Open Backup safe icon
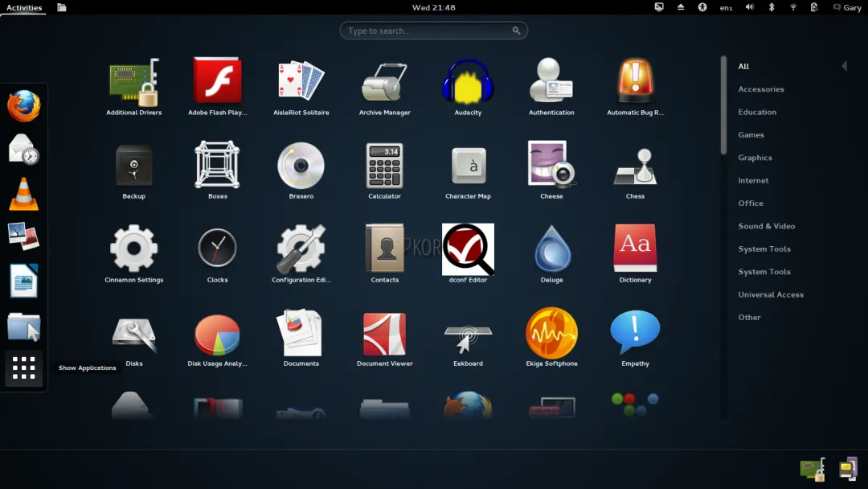The height and width of the screenshot is (489, 868). (134, 165)
